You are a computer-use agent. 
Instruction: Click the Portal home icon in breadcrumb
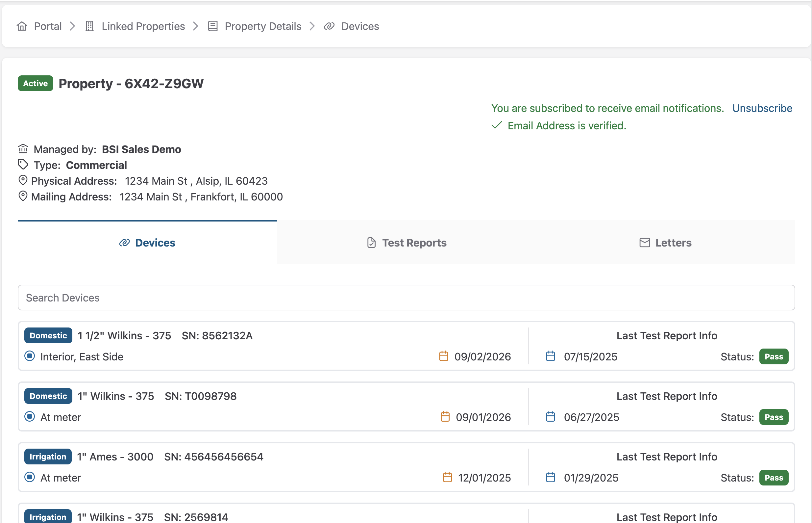[x=22, y=26]
